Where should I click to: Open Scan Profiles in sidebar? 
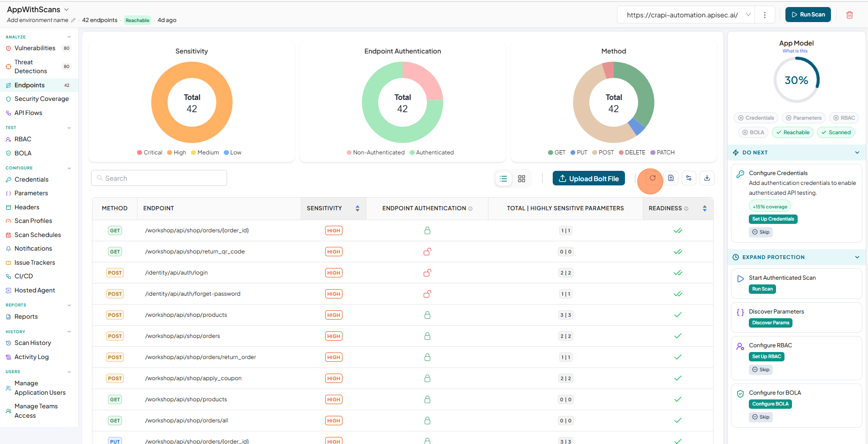[x=33, y=221]
